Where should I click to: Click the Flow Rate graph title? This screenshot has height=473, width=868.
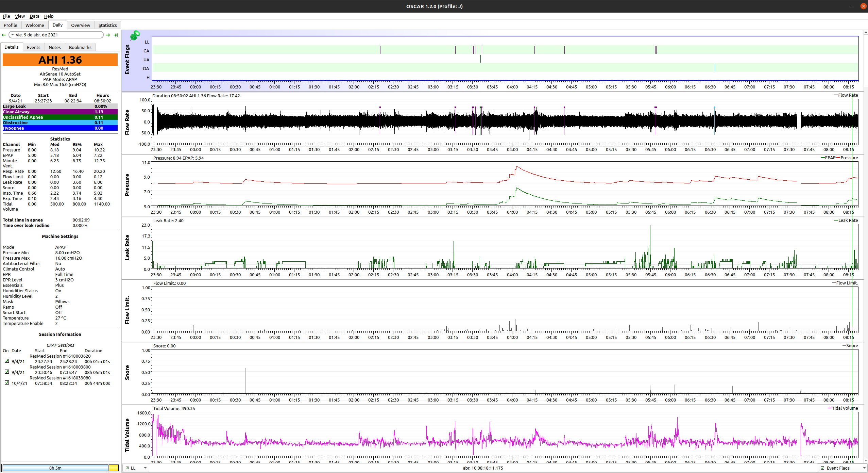[x=127, y=122]
